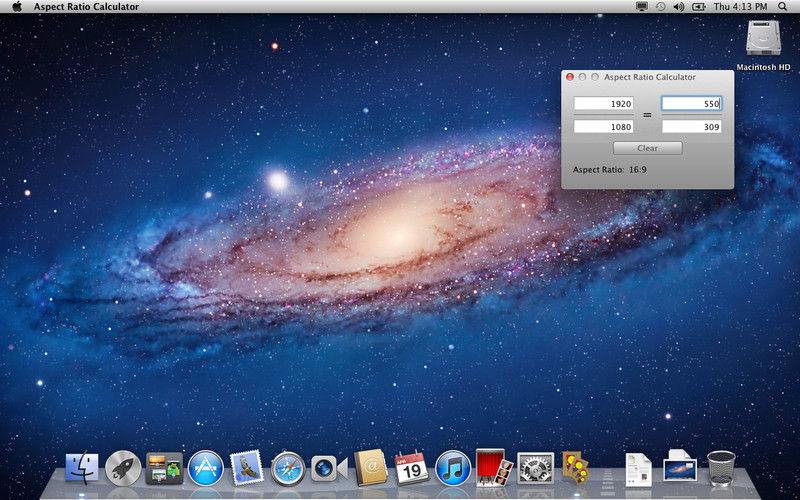Close the Aspect Ratio Calculator window
This screenshot has height=500, width=800.
[570, 77]
